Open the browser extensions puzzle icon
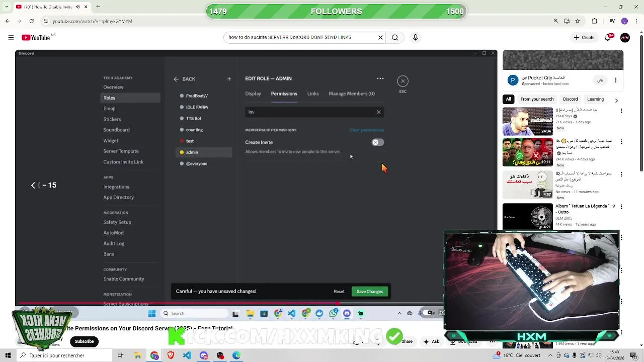The height and width of the screenshot is (362, 644). pos(595,21)
